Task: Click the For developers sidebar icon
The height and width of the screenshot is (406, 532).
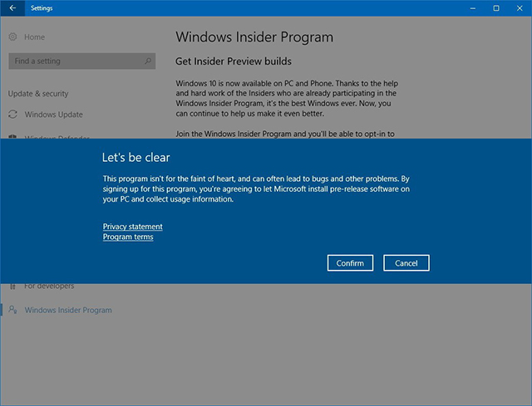Action: [x=13, y=286]
